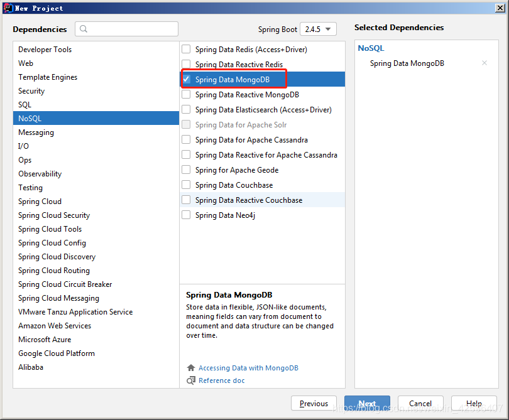Screen dimensions: 509x420
Task: Open Spring Boot version dropdown
Action: pyautogui.click(x=318, y=29)
